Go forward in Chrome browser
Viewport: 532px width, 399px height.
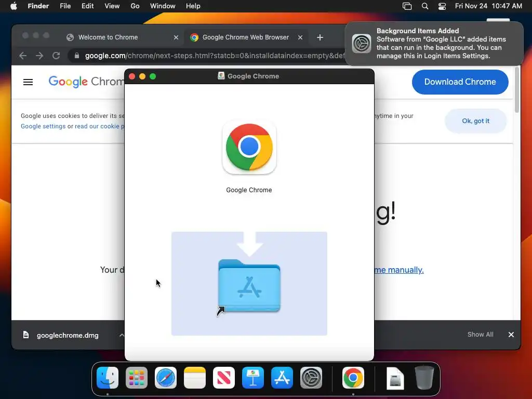click(x=39, y=56)
